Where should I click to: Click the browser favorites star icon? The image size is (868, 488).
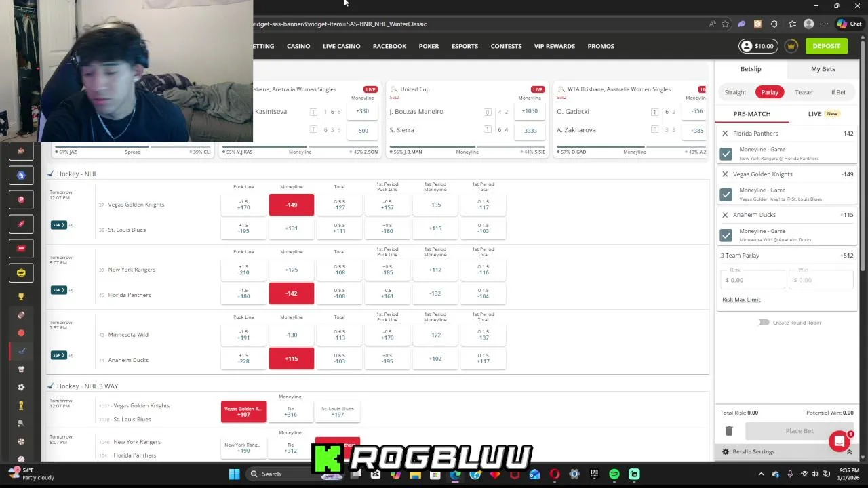[x=725, y=24]
